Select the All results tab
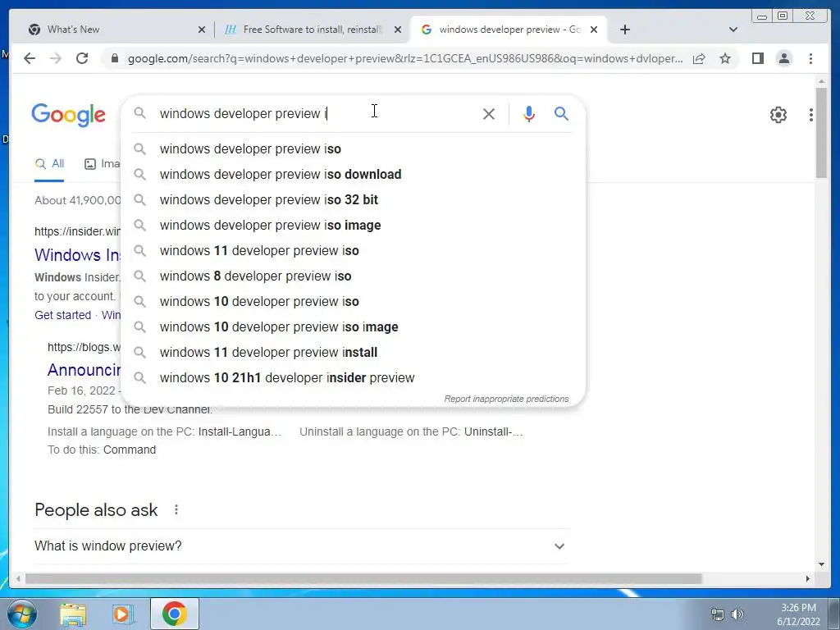Screen dimensions: 840x630 49,164
